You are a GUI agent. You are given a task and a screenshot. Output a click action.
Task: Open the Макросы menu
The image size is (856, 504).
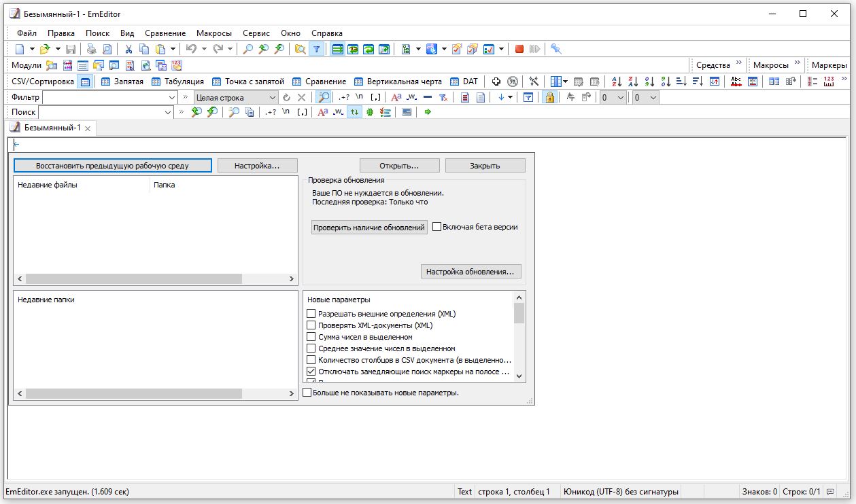click(213, 33)
